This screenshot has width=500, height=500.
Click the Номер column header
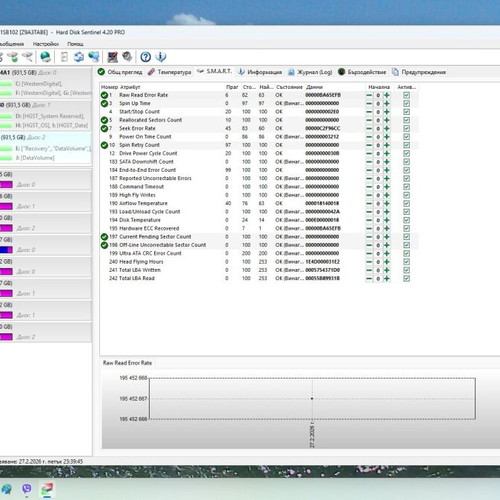tap(109, 87)
